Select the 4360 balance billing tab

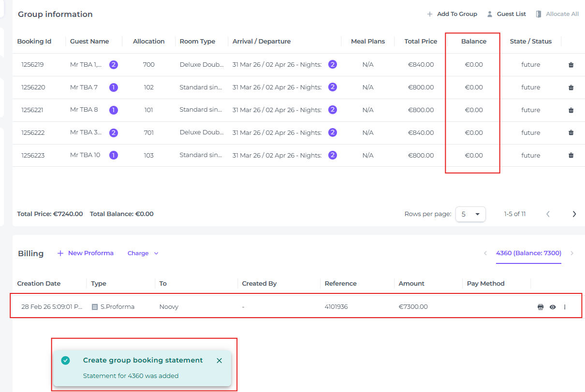528,253
